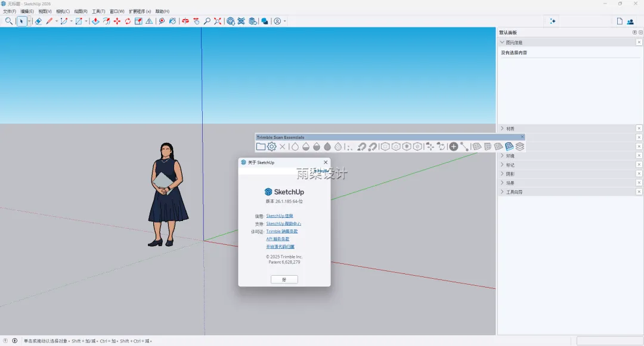Close the 工具向导 section with its X

639,191
